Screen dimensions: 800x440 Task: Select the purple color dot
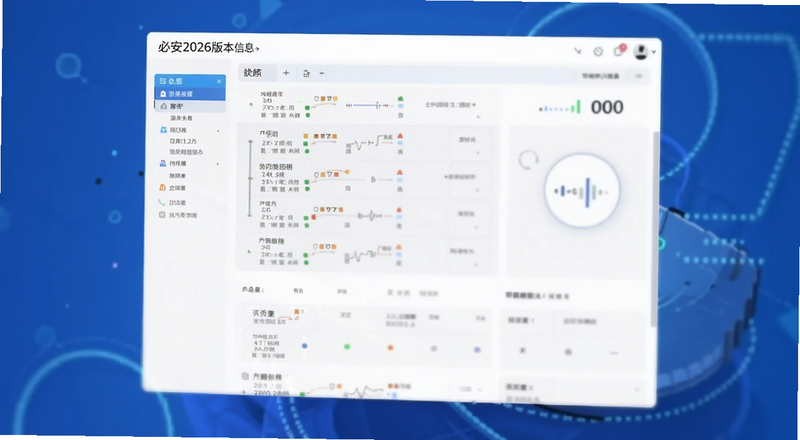click(477, 350)
